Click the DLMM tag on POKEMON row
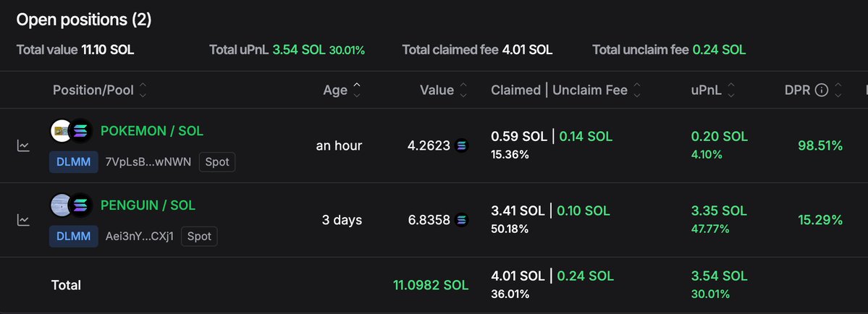 point(74,162)
